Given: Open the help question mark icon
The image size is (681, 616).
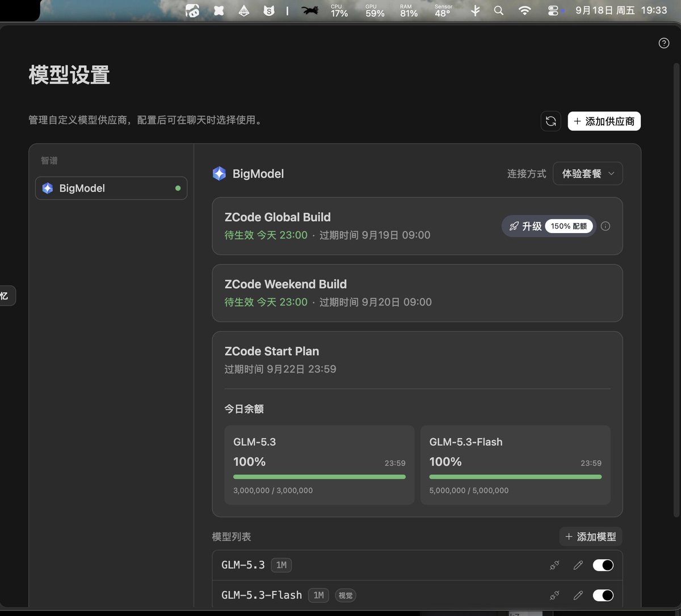Looking at the screenshot, I should 663,43.
